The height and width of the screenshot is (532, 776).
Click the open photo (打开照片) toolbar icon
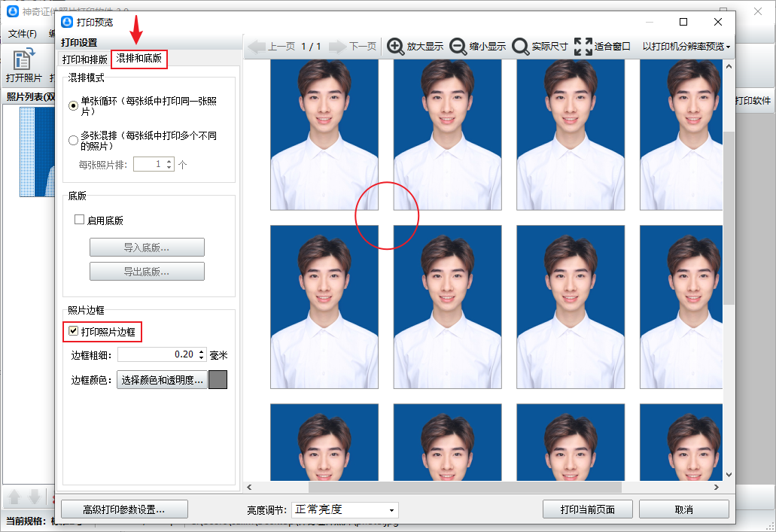(x=23, y=60)
